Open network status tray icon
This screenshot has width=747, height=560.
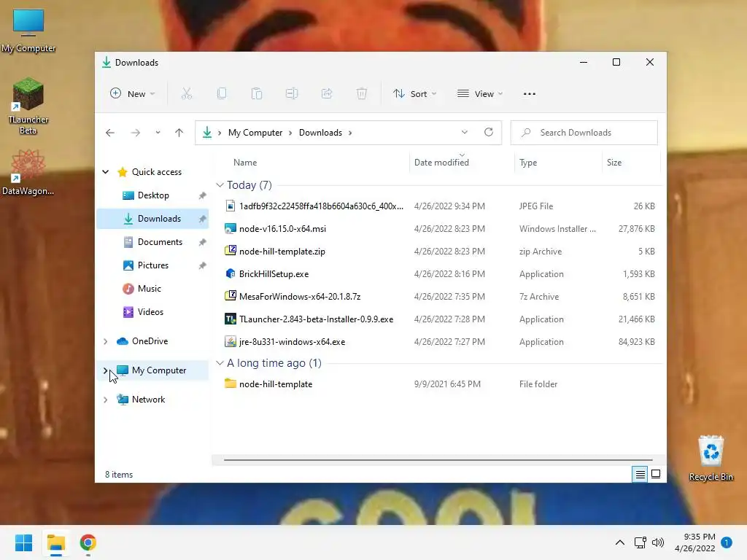point(640,542)
